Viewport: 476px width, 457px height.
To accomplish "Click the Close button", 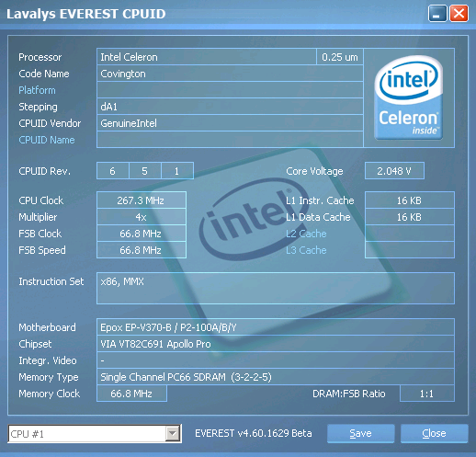I will point(434,433).
